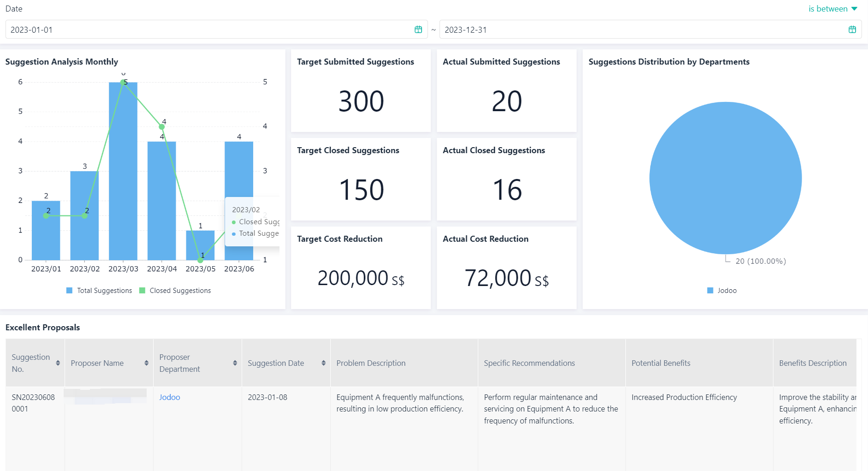The height and width of the screenshot is (471, 868).
Task: Open the end date calendar picker icon
Action: pos(852,30)
